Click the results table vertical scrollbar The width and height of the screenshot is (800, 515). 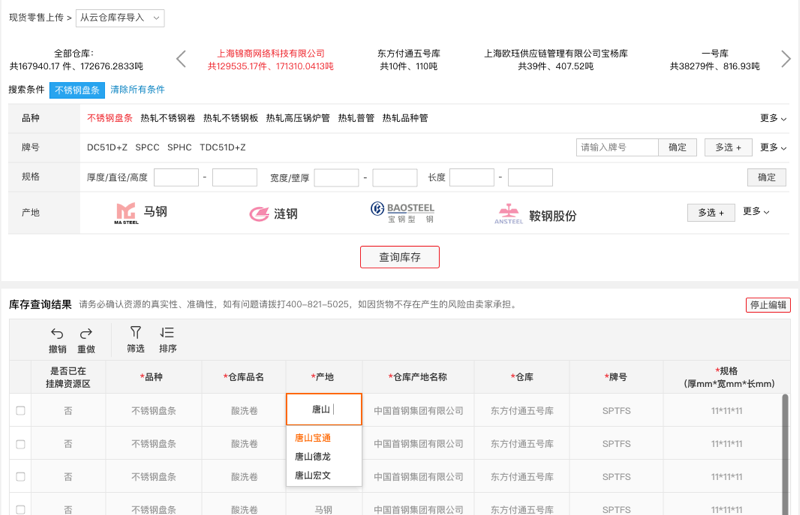pos(785,454)
